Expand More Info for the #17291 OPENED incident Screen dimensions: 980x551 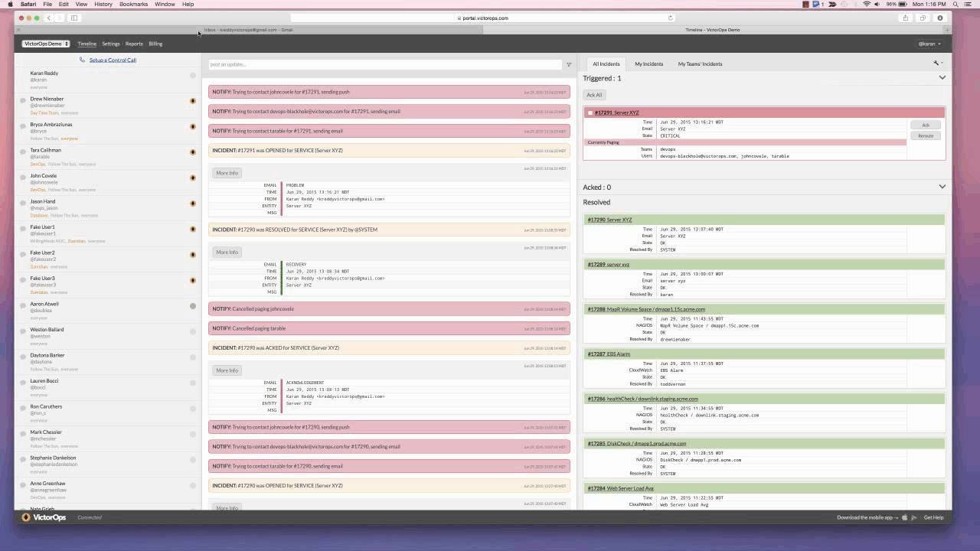coord(227,173)
